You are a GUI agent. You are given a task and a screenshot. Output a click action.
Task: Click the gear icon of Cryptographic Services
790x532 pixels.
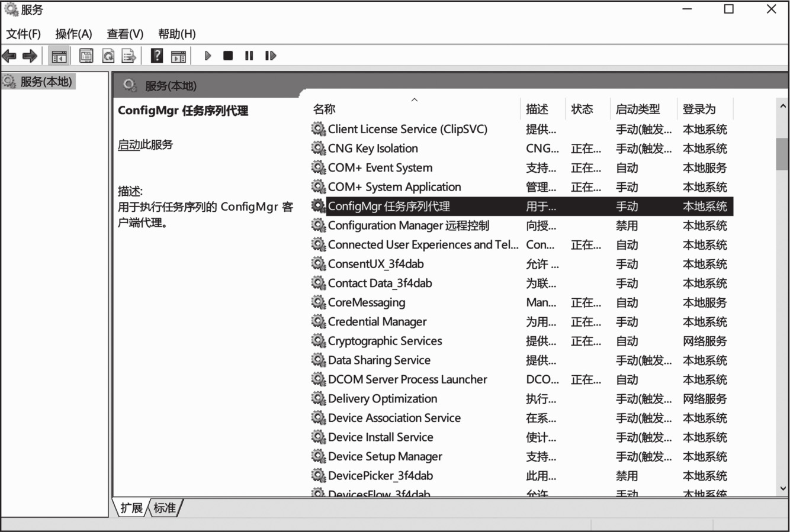point(319,340)
